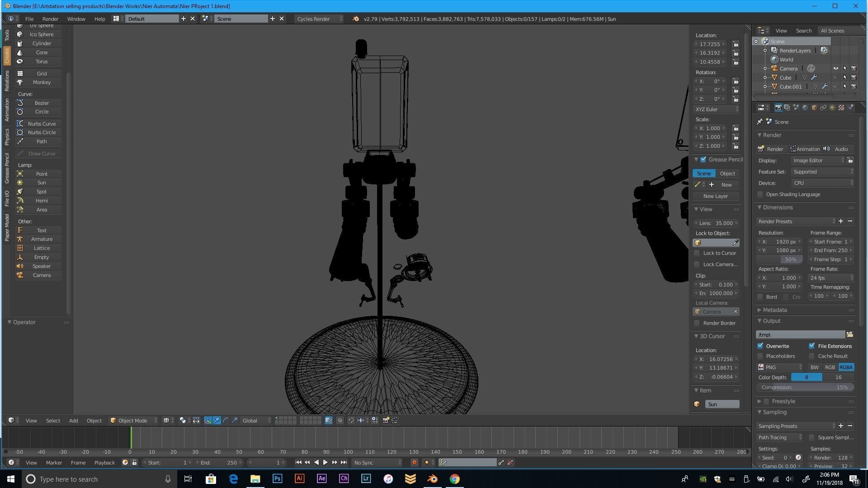The width and height of the screenshot is (868, 488).
Task: Expand the Metadata panel
Action: click(x=774, y=310)
